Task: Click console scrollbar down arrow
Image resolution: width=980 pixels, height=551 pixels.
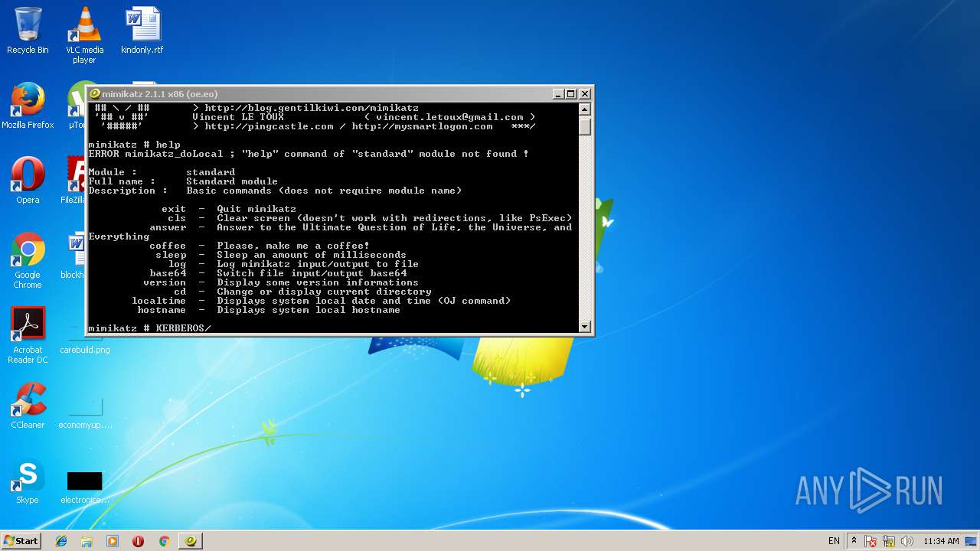Action: pyautogui.click(x=585, y=327)
